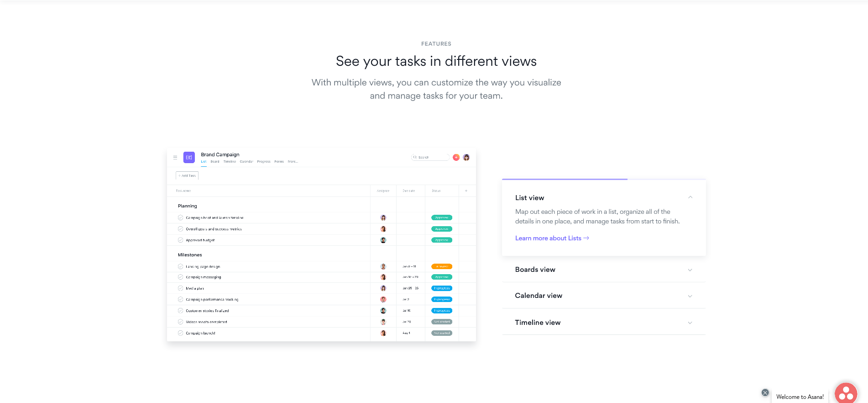Collapse the List view section
Image resolution: width=868 pixels, height=403 pixels.
[690, 197]
